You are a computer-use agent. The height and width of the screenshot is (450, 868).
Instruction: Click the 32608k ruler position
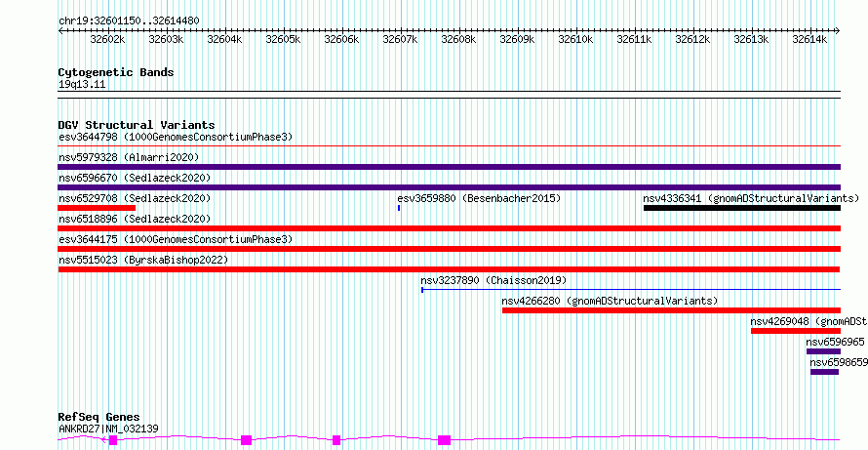point(459,39)
